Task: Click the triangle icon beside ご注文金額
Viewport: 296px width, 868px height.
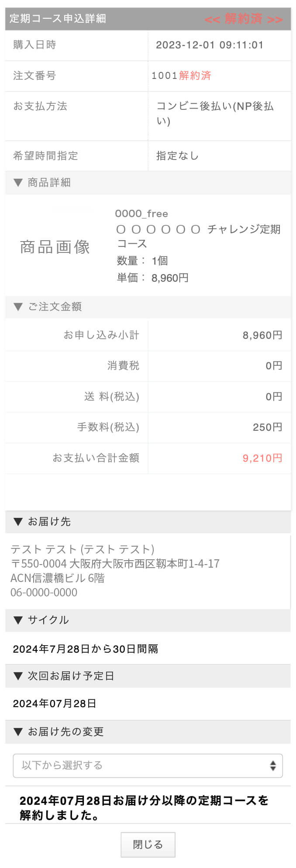Action: pyautogui.click(x=18, y=307)
